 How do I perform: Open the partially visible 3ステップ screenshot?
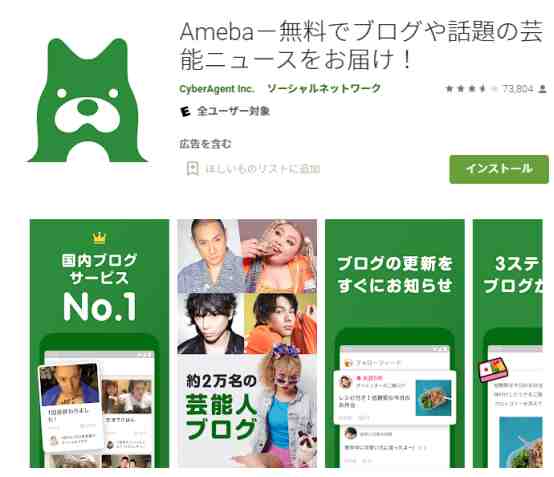coord(508,343)
